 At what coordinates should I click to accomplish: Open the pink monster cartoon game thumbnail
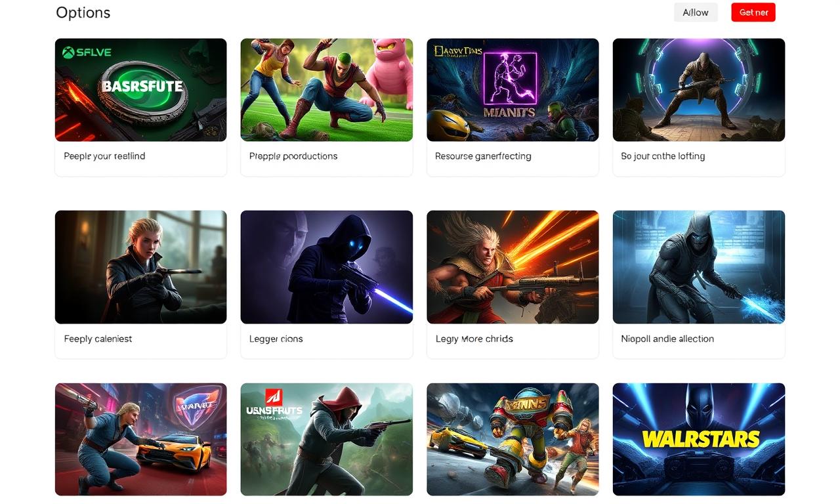[327, 90]
